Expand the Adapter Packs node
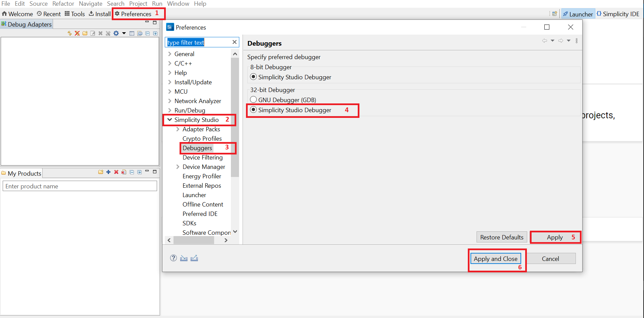 pyautogui.click(x=178, y=129)
